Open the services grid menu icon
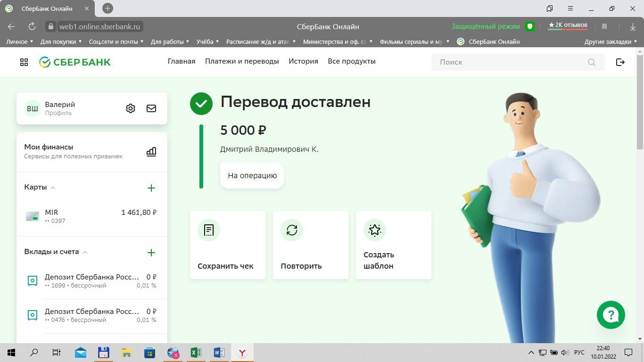 [24, 62]
